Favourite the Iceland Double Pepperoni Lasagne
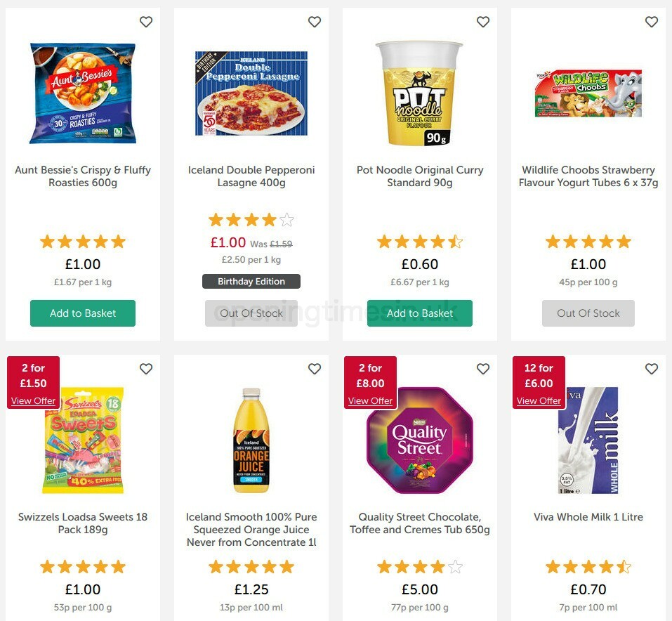The width and height of the screenshot is (672, 621). [x=315, y=22]
